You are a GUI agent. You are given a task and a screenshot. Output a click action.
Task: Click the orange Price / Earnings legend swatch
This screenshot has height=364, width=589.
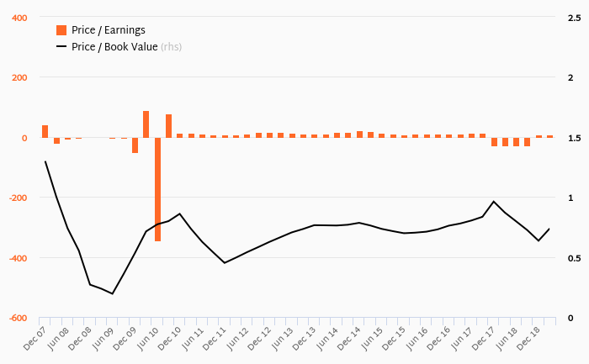click(61, 30)
